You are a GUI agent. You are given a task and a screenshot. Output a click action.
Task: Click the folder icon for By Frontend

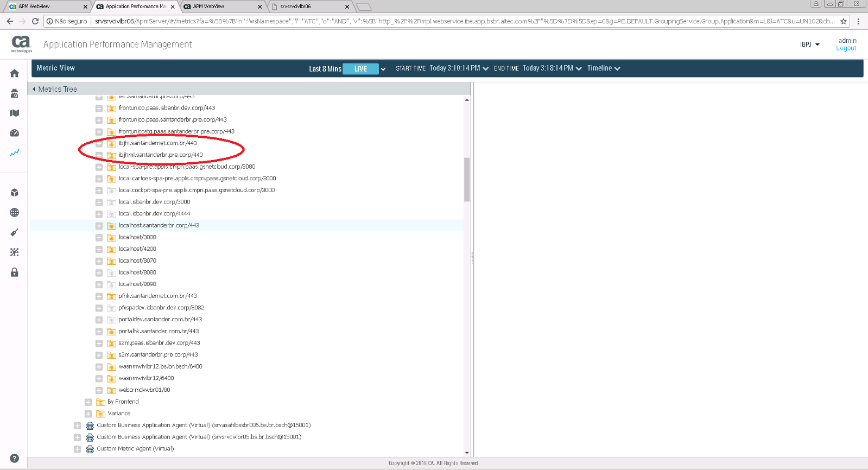click(x=100, y=402)
